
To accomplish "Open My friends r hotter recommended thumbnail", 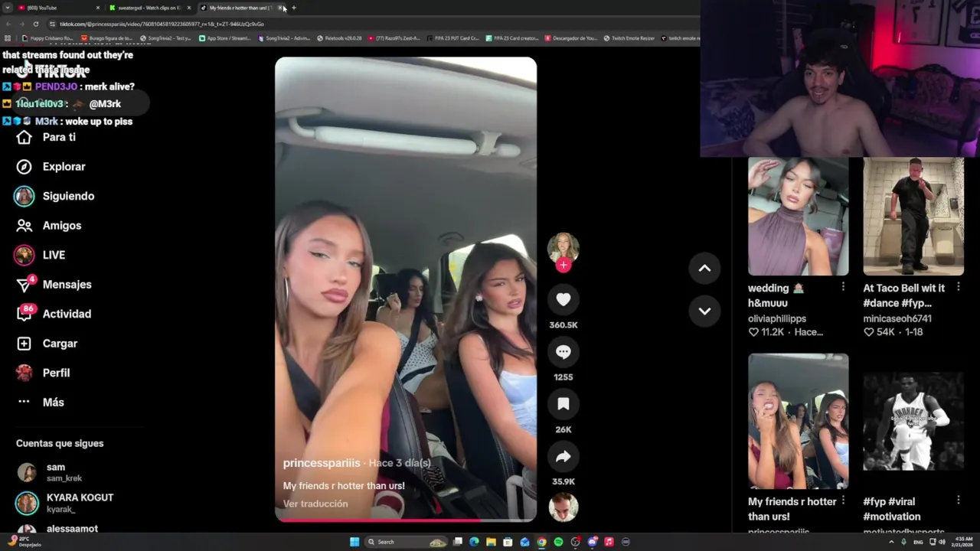I will (799, 422).
